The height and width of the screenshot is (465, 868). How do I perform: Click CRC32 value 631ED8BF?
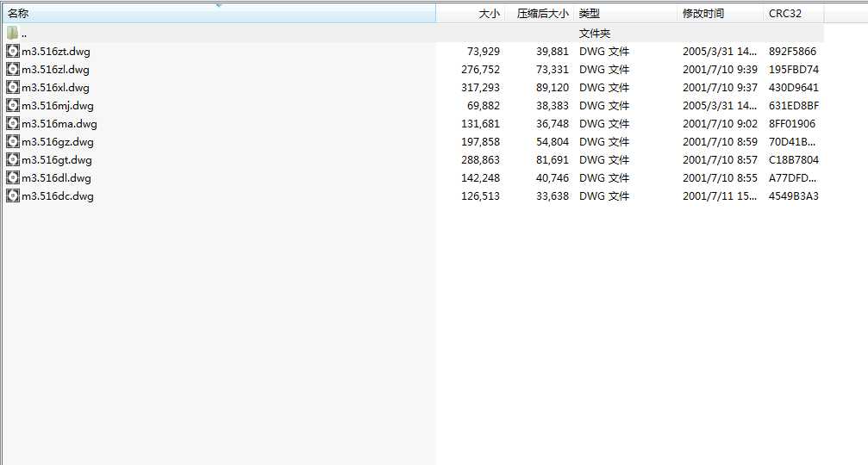click(x=794, y=106)
